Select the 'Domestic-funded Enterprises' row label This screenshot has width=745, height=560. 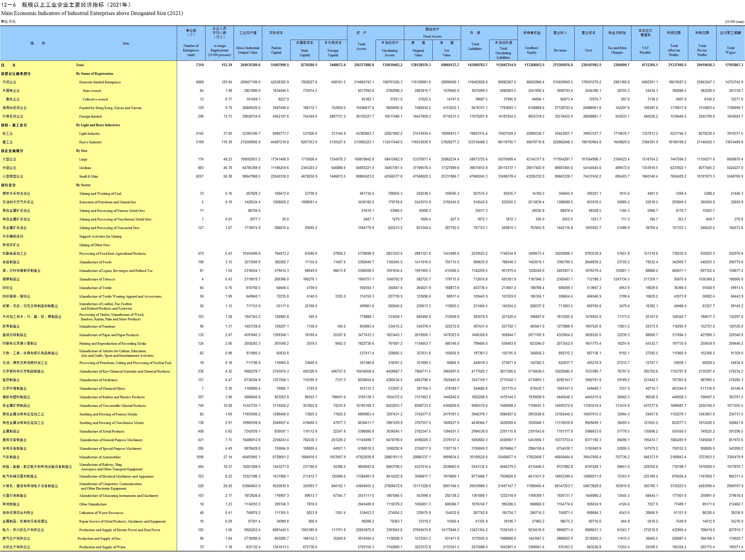[x=100, y=82]
